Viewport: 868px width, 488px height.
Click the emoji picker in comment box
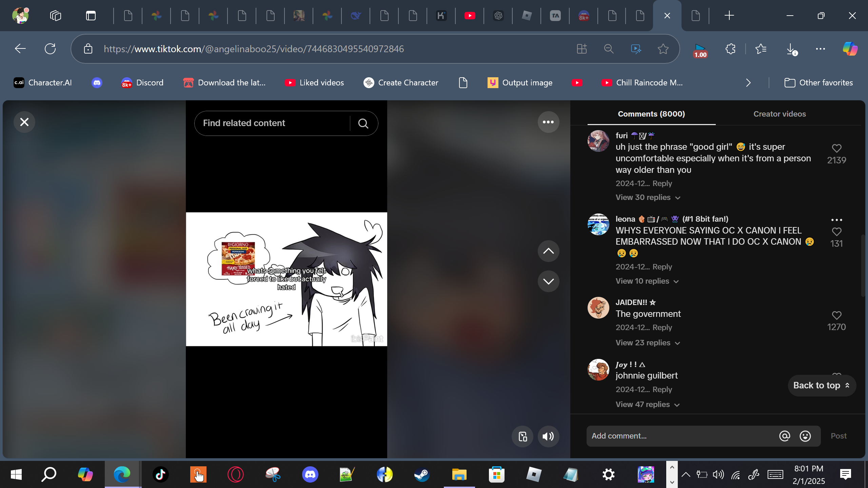pos(805,436)
